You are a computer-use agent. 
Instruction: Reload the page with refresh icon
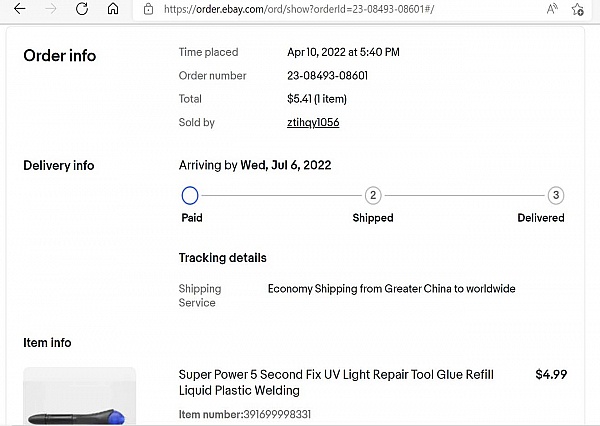pyautogui.click(x=82, y=9)
